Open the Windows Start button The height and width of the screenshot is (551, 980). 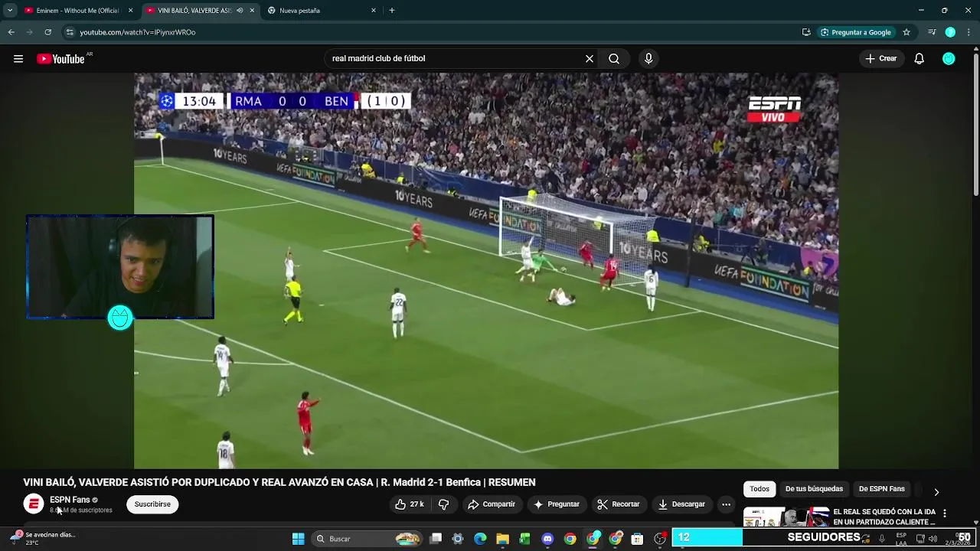click(x=299, y=539)
